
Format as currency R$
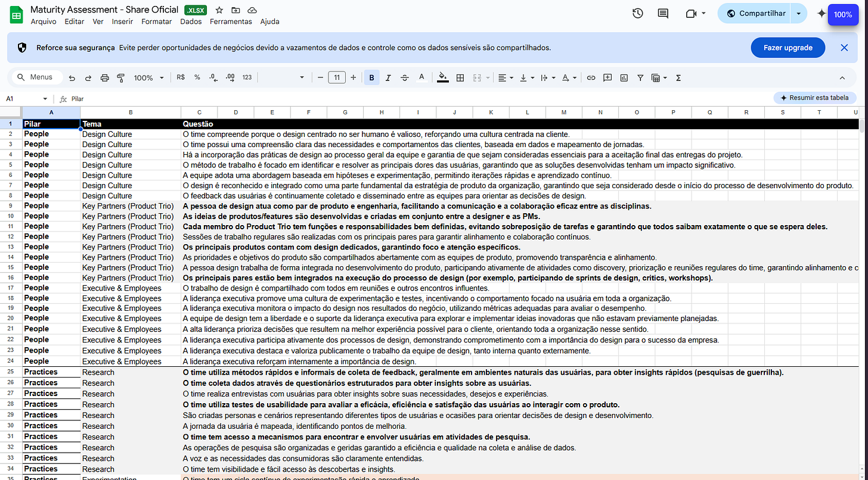tap(181, 77)
